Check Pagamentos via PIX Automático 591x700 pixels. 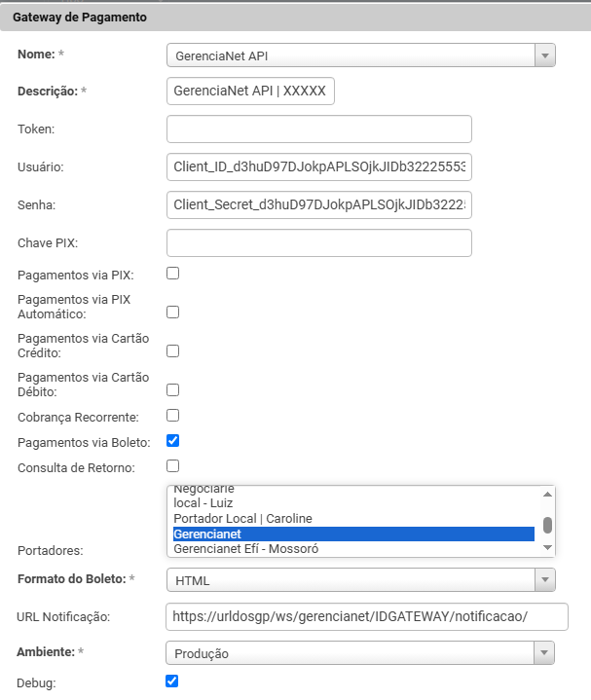coord(172,313)
